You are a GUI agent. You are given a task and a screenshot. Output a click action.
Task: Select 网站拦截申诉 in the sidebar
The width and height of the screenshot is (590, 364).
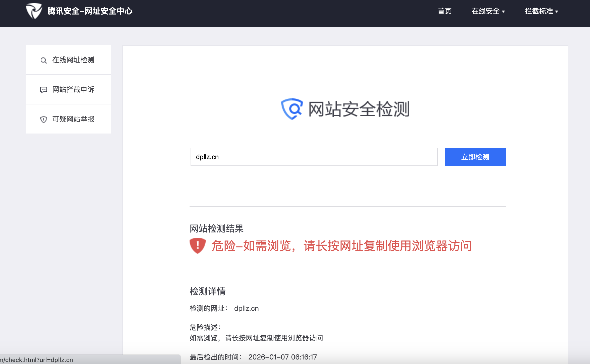coord(73,90)
